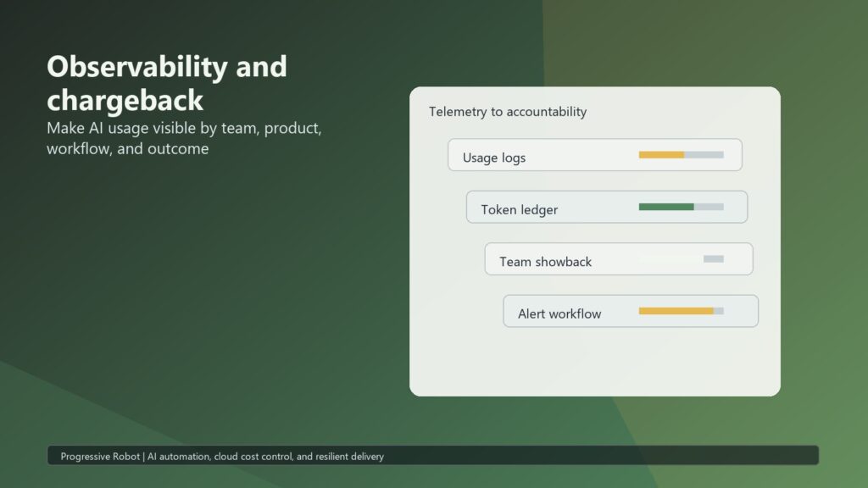Click the Usage logs progress bar
Image resolution: width=868 pixels, height=488 pixels.
[x=681, y=155]
